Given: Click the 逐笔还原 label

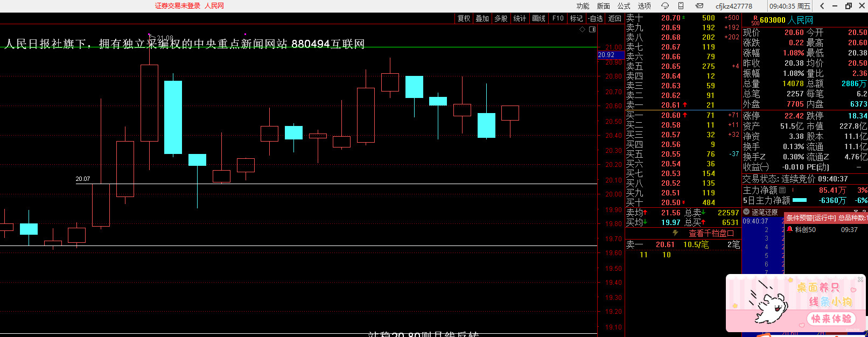Looking at the screenshot, I should pyautogui.click(x=765, y=212).
